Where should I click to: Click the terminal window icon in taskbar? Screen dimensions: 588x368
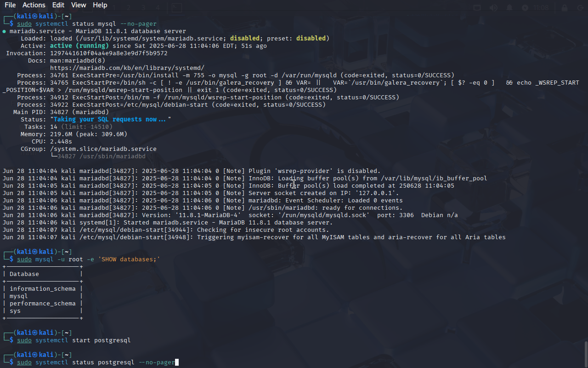pyautogui.click(x=177, y=8)
